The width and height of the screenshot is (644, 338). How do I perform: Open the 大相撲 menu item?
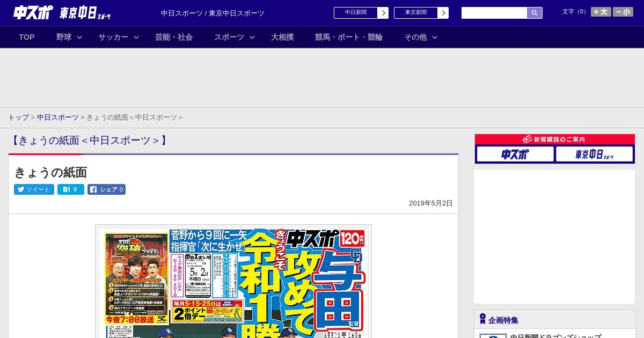click(x=282, y=37)
